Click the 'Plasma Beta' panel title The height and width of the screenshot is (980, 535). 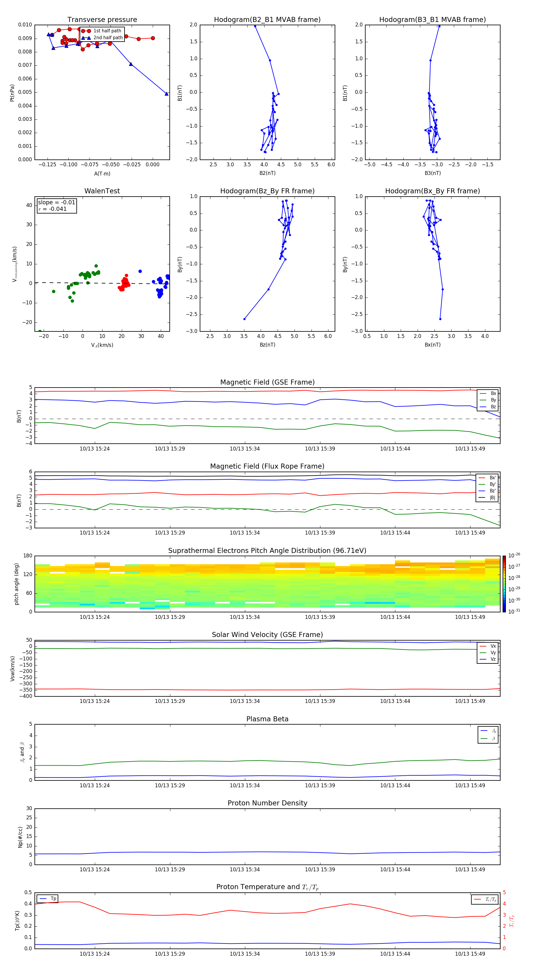click(x=267, y=719)
